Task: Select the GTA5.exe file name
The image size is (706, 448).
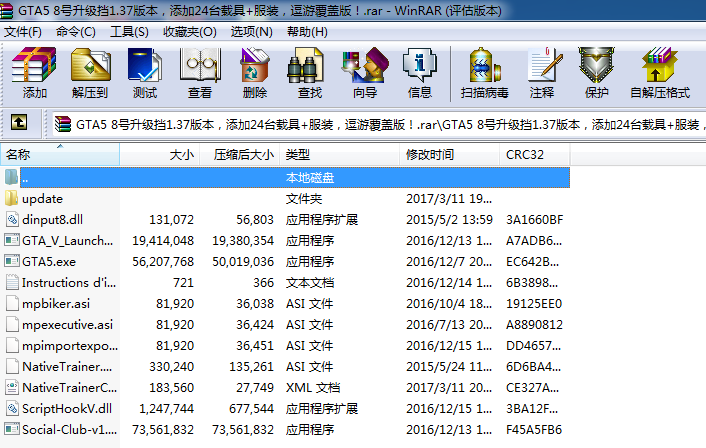Action: (49, 262)
